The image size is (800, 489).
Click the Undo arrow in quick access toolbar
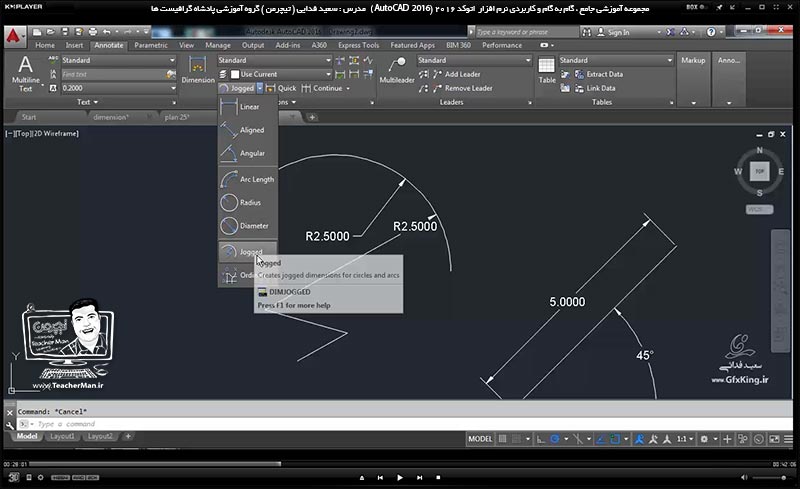[107, 32]
